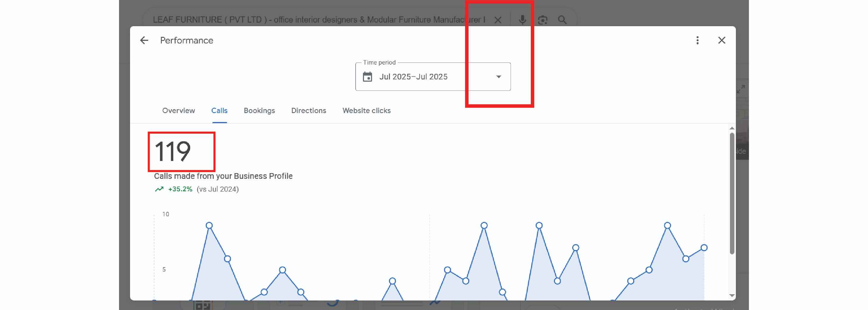This screenshot has width=868, height=310.
Task: Expand the Time period dropdown arrow
Action: [x=498, y=77]
